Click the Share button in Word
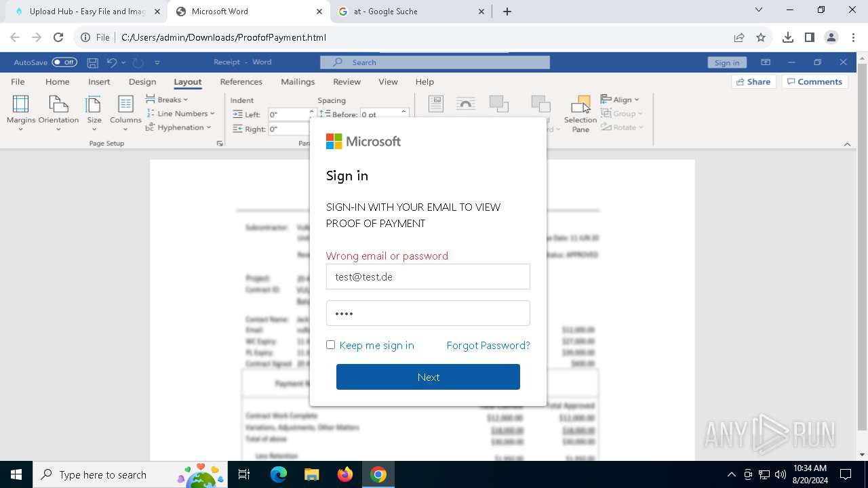 pos(753,81)
